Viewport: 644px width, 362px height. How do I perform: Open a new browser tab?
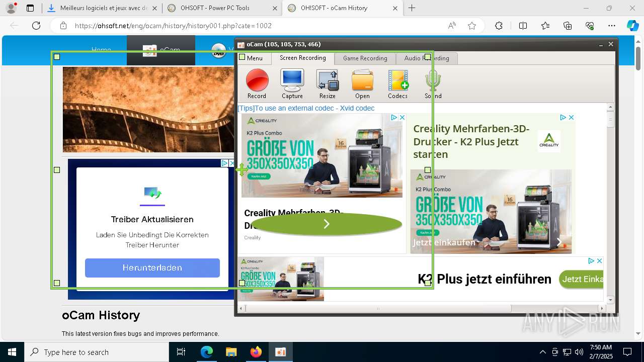[x=412, y=8]
